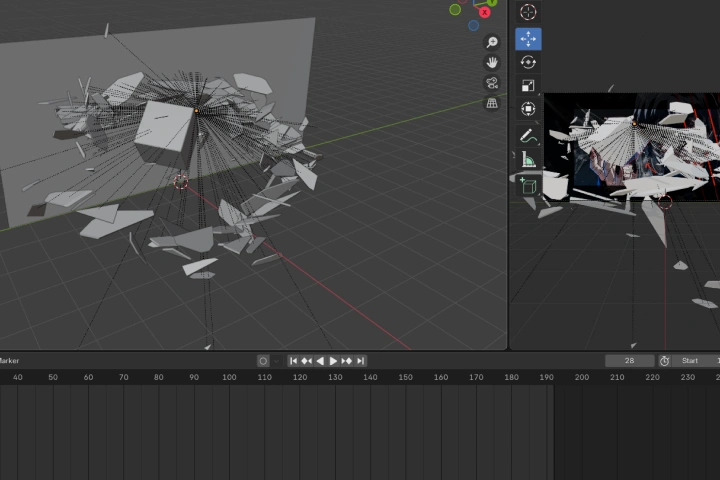Click the red X axis gizmo

point(484,12)
